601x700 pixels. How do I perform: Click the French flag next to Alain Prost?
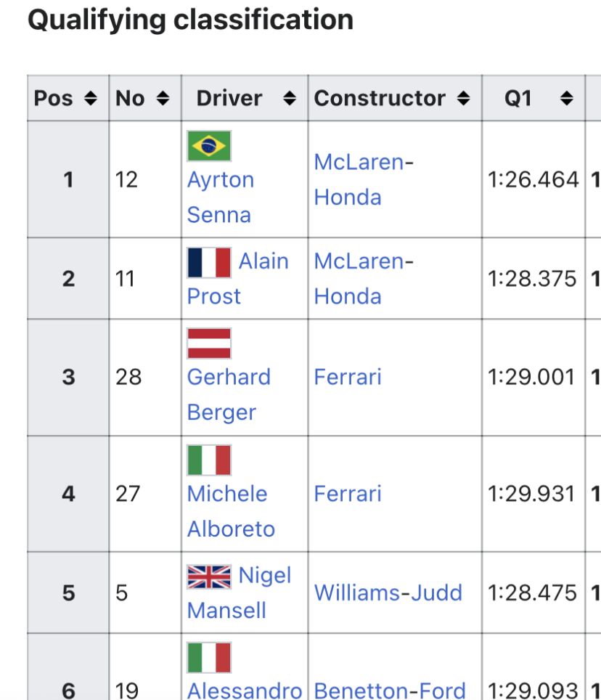pyautogui.click(x=209, y=262)
